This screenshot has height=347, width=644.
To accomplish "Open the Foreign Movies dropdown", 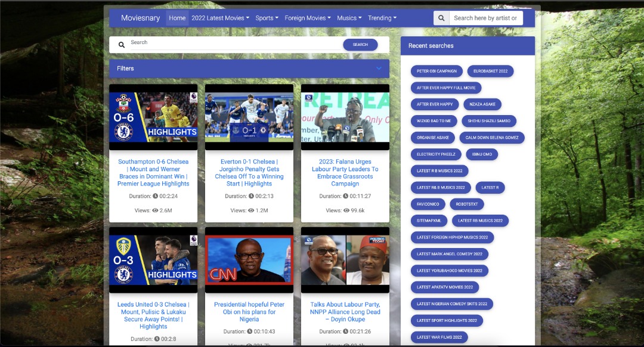I will (308, 18).
